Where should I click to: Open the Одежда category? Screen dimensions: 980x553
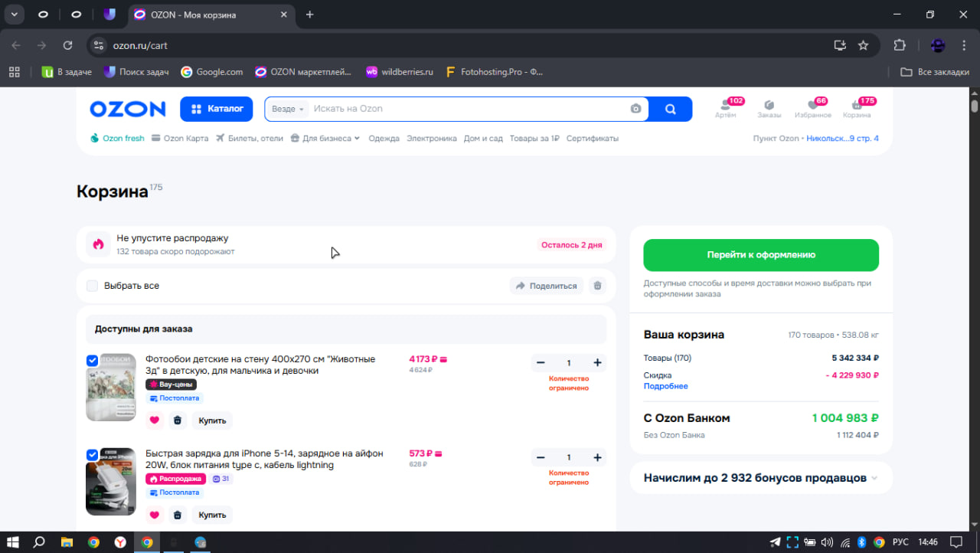click(384, 139)
